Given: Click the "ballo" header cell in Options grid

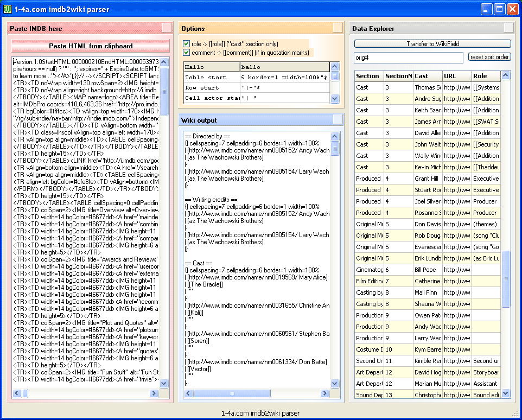Looking at the screenshot, I should pos(285,67).
